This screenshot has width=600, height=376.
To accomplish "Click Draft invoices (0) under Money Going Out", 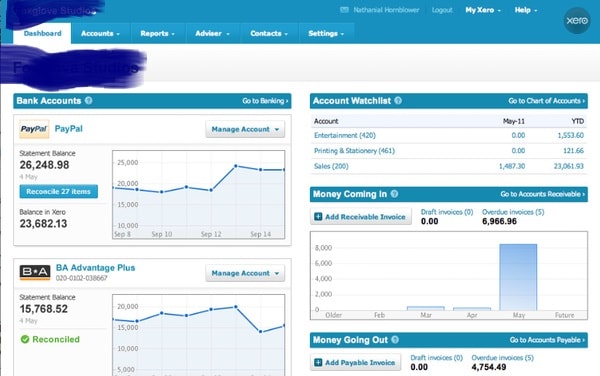I will (437, 358).
